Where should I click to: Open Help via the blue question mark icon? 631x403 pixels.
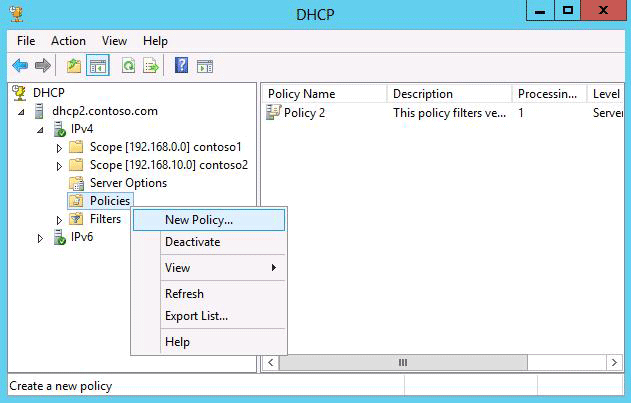(x=181, y=65)
